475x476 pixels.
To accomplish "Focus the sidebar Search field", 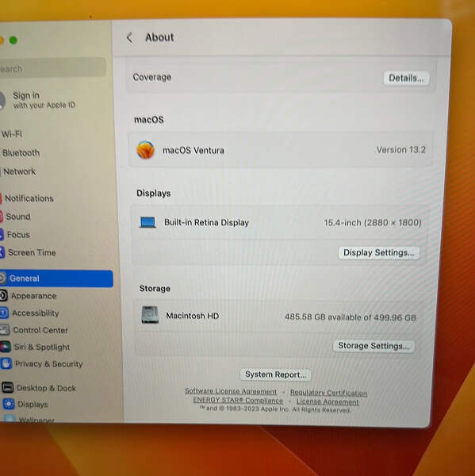I will 53,67.
